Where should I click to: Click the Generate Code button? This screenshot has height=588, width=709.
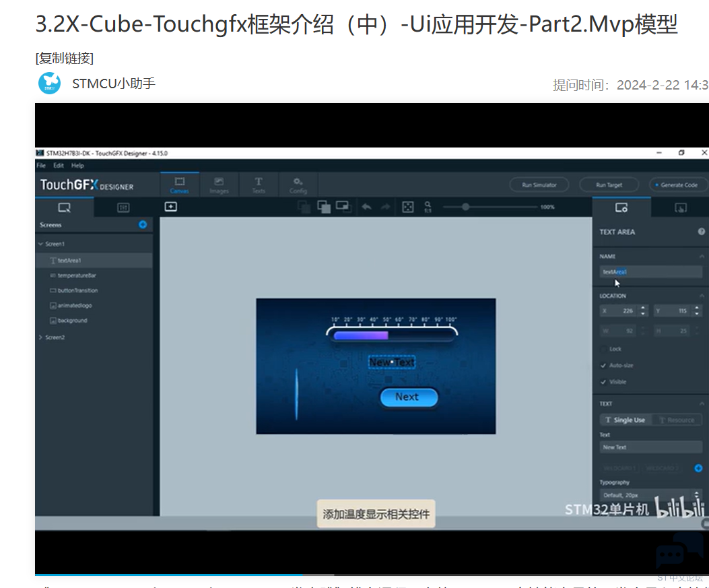[679, 185]
